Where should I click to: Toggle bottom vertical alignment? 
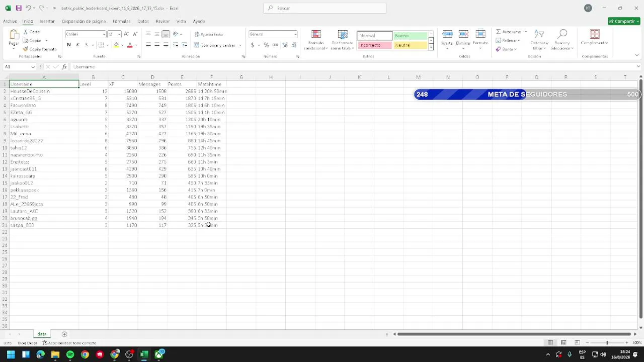[166, 34]
